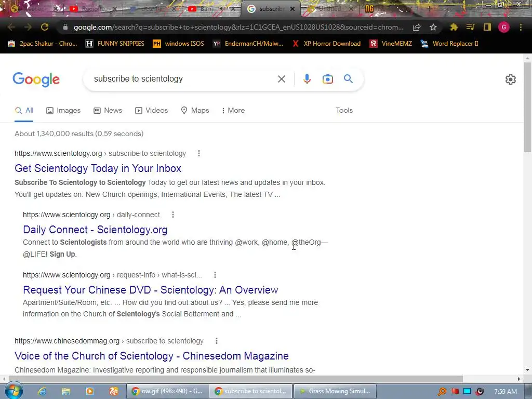Open 'Daily Connect - Scientology.org' result
Screen dimensions: 532x399
[x=95, y=230]
